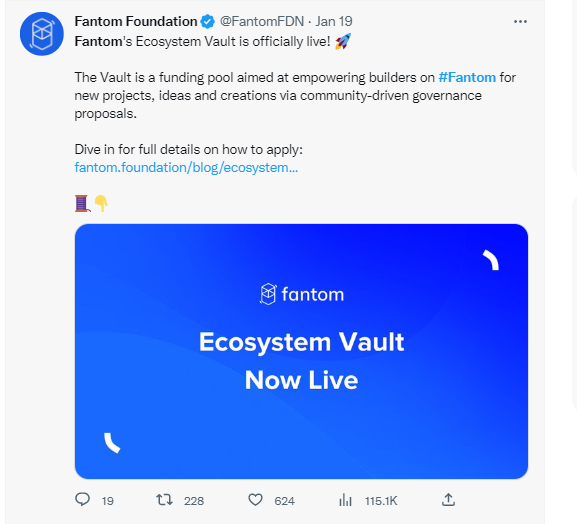Click the 19 replies count
The image size is (577, 524).
pos(107,501)
